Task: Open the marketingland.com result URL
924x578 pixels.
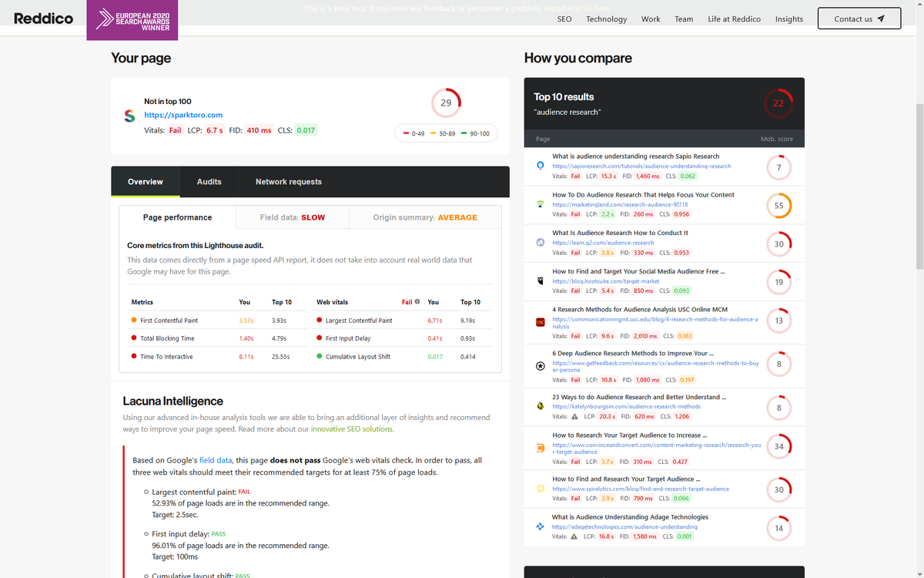Action: click(x=620, y=204)
